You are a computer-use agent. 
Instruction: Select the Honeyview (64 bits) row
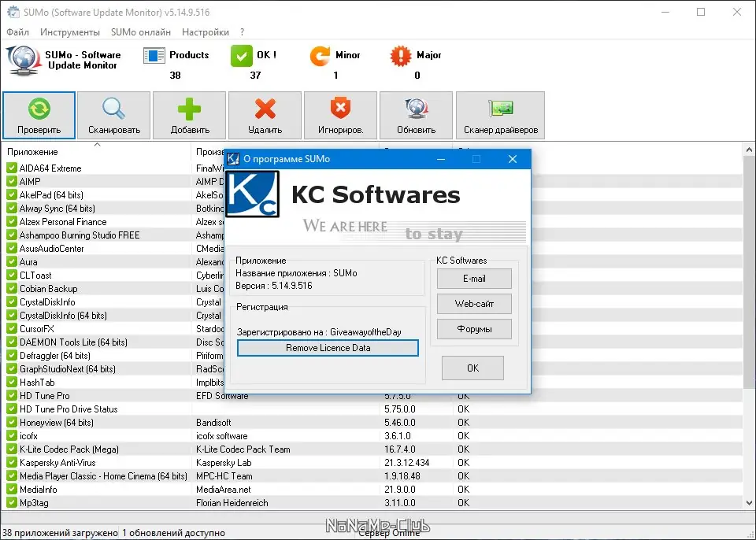[x=372, y=423]
